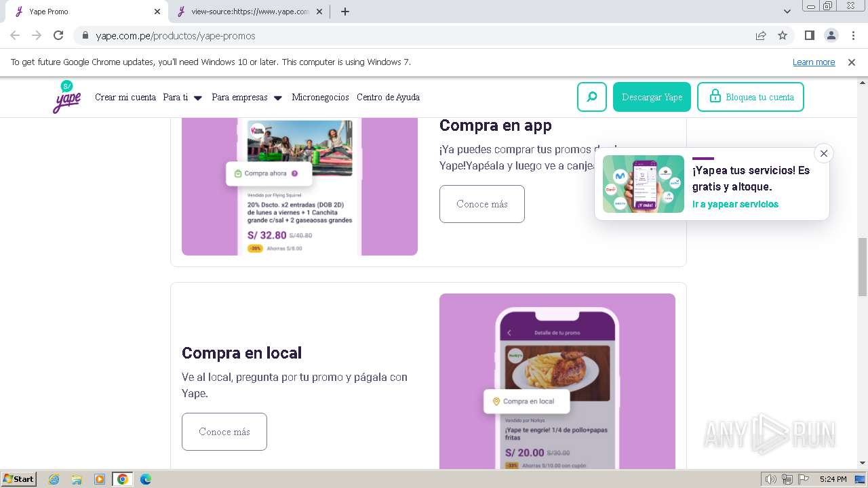Viewport: 868px width, 488px height.
Task: Click the Chrome taskbar icon
Action: pyautogui.click(x=122, y=479)
